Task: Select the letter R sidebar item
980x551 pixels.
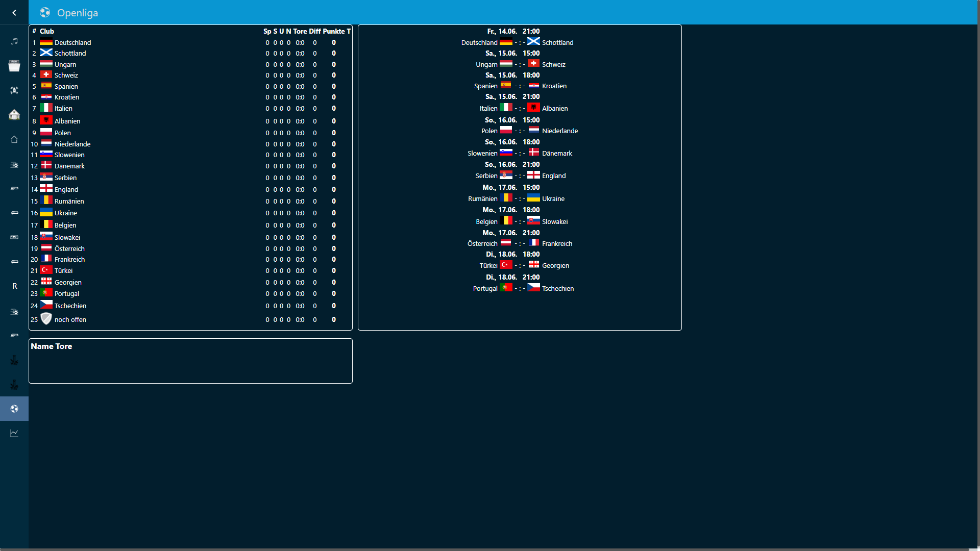Action: [14, 286]
